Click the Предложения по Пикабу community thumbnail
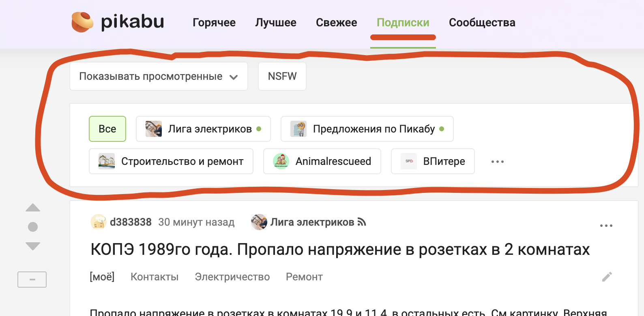 point(298,129)
